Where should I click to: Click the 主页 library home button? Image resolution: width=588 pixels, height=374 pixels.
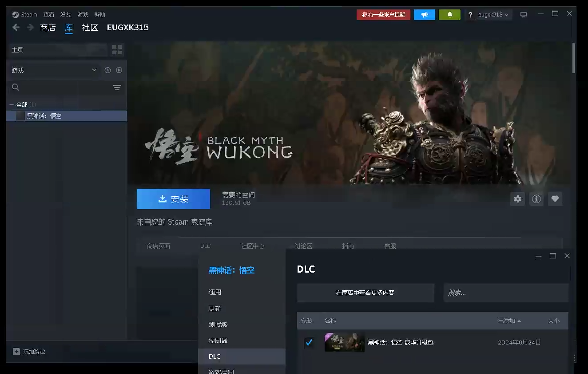click(57, 49)
